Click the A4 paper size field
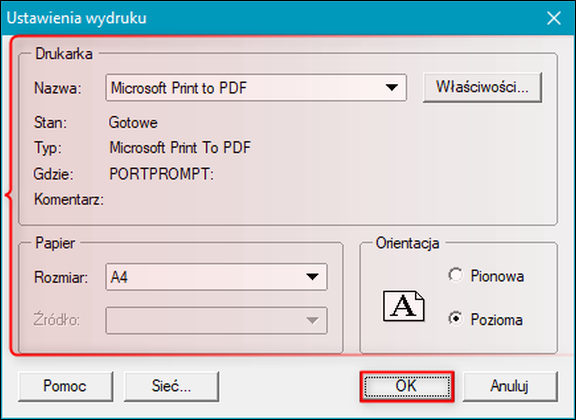 216,277
